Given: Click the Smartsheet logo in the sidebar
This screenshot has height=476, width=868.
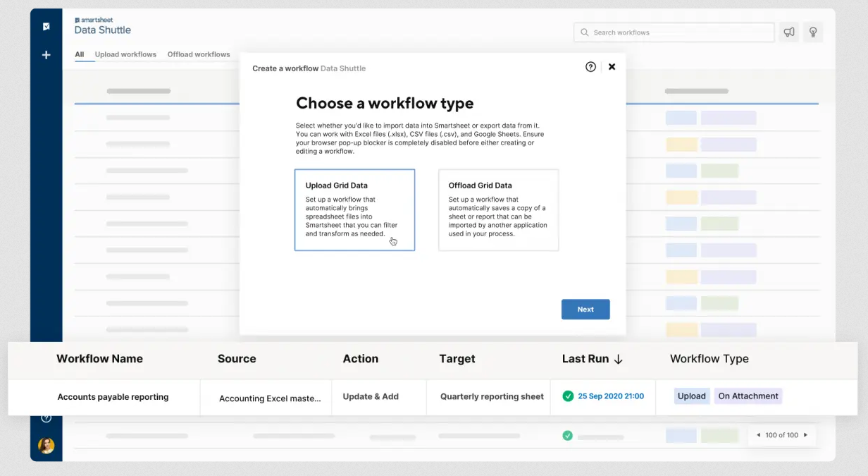Looking at the screenshot, I should tap(46, 27).
